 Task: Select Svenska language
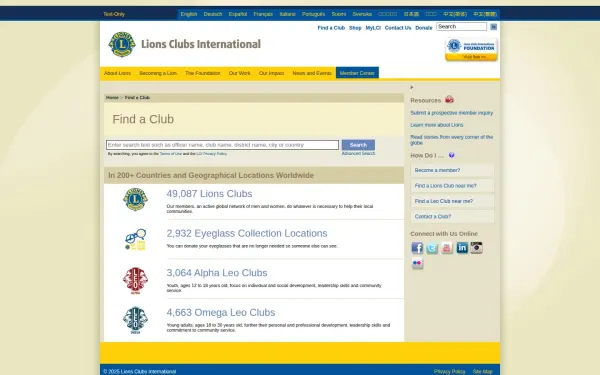pyautogui.click(x=362, y=14)
